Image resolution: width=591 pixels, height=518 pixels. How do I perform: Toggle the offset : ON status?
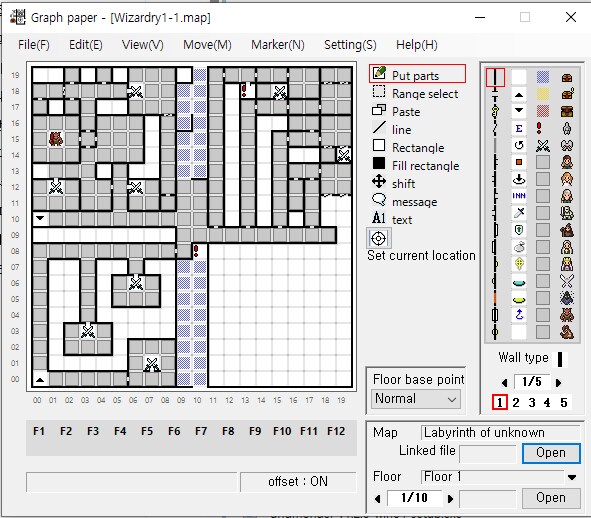pos(298,481)
